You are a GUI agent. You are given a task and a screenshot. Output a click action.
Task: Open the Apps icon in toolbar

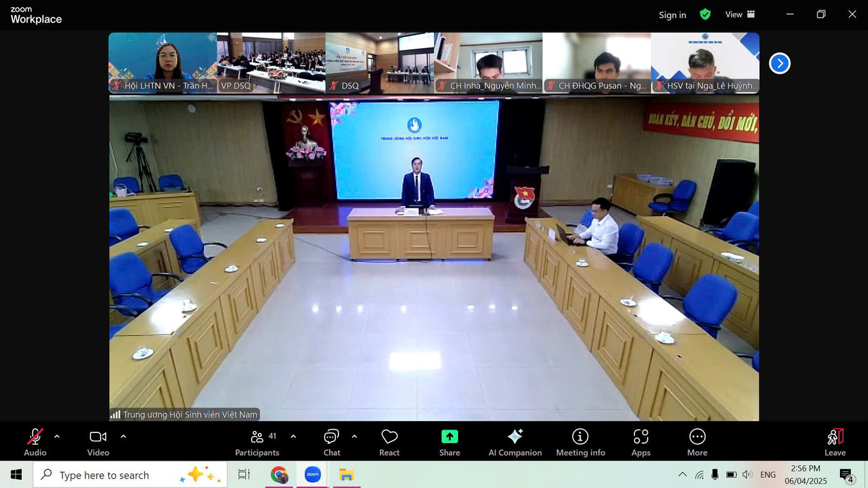[x=641, y=442]
